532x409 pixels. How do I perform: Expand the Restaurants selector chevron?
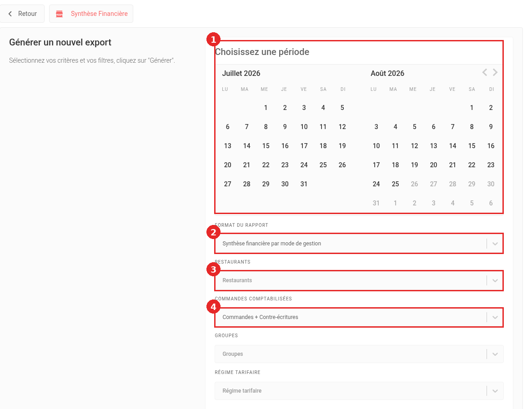(495, 280)
